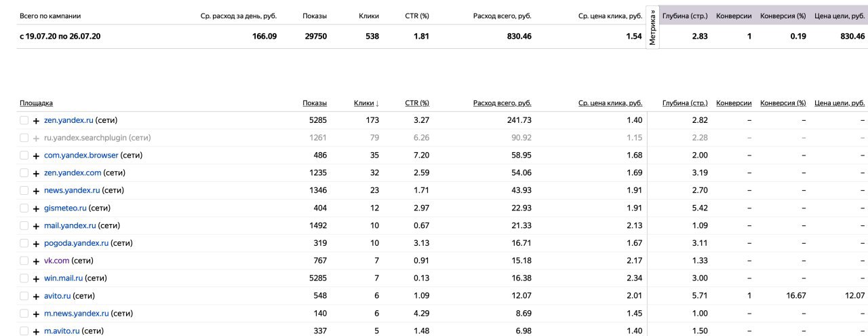Expand the avito.ru row plus icon

pyautogui.click(x=36, y=297)
